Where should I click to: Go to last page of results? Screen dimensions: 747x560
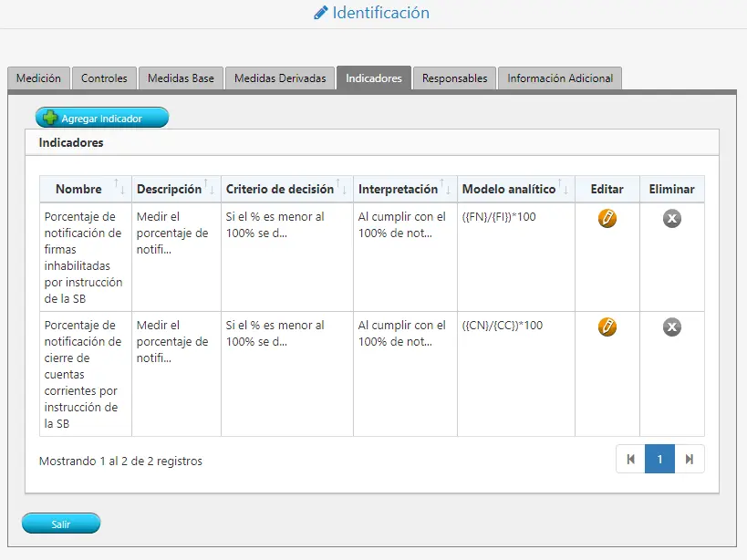(690, 459)
